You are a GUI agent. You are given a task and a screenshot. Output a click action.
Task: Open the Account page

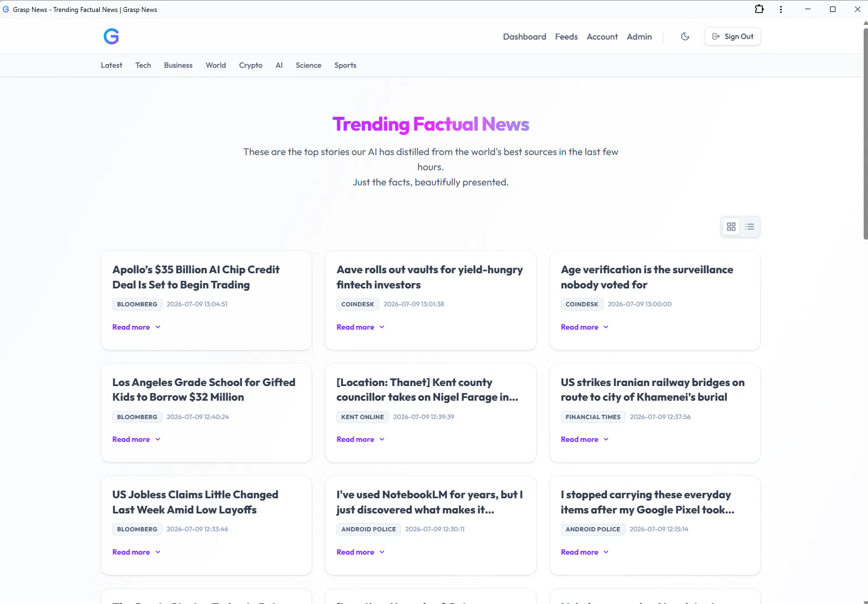click(x=602, y=36)
